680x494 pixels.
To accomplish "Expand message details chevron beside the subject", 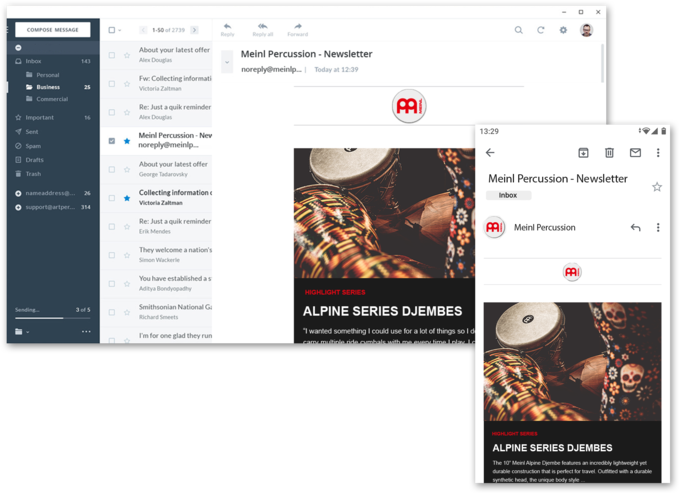I will 227,62.
